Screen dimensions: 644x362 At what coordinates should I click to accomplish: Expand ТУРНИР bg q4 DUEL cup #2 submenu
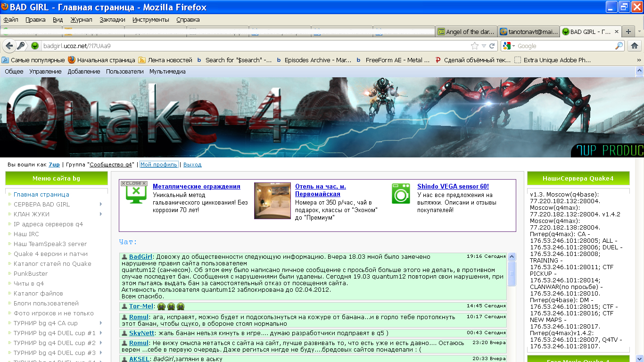[101, 343]
